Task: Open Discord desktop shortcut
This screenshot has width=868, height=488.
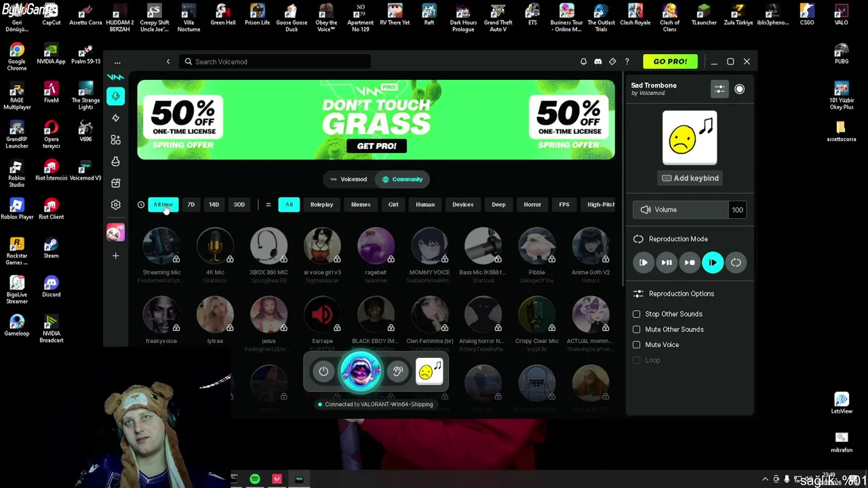Action: coord(51,287)
